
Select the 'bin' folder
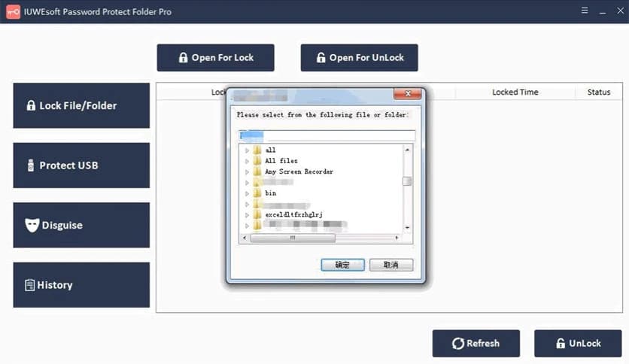[270, 193]
